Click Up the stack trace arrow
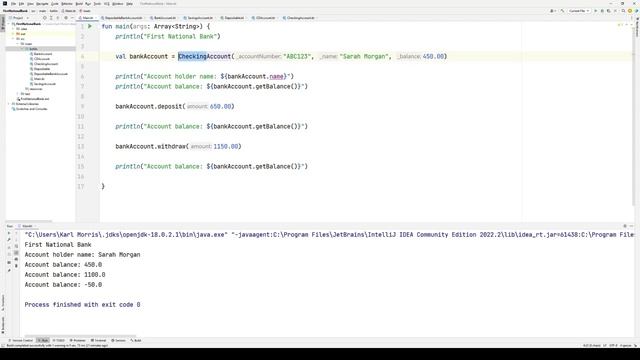This screenshot has width=640, height=360. click(16, 233)
